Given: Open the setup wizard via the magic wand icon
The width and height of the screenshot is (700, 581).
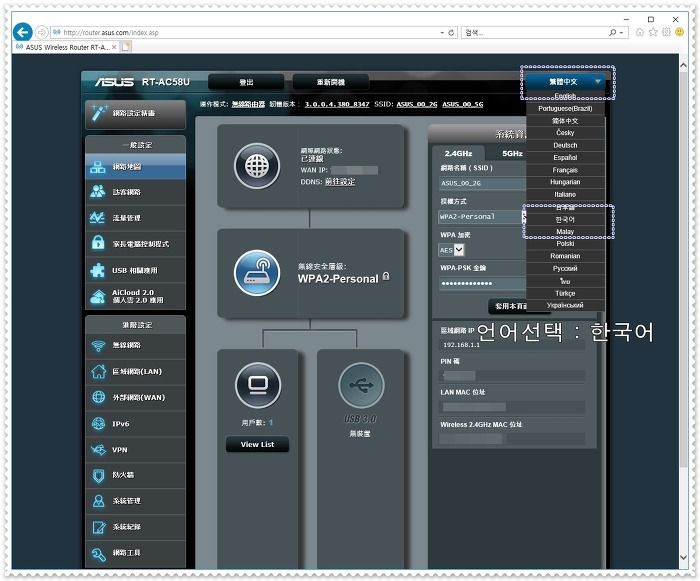Looking at the screenshot, I should click(x=99, y=113).
